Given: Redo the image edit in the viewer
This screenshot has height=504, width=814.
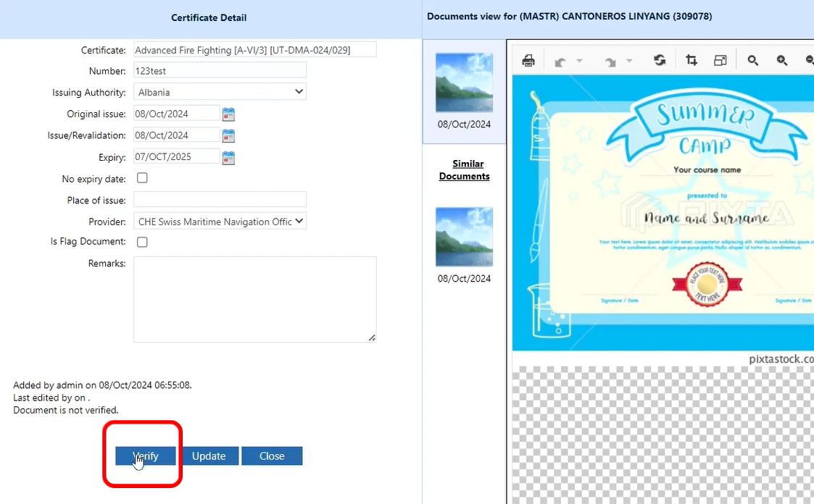Looking at the screenshot, I should [610, 62].
